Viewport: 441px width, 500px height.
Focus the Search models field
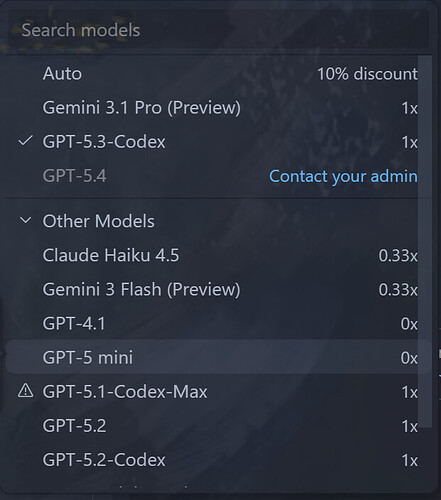tap(218, 30)
